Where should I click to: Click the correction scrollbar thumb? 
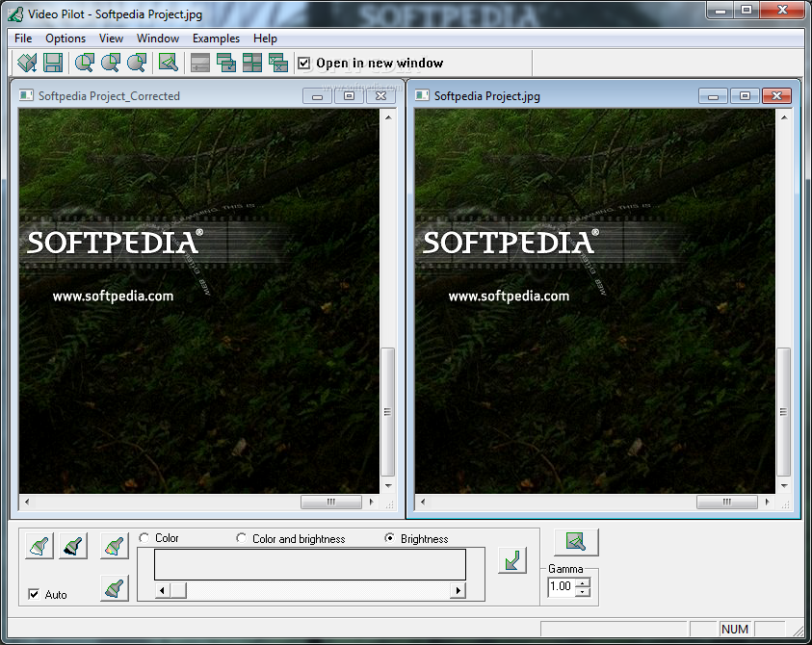pos(178,590)
